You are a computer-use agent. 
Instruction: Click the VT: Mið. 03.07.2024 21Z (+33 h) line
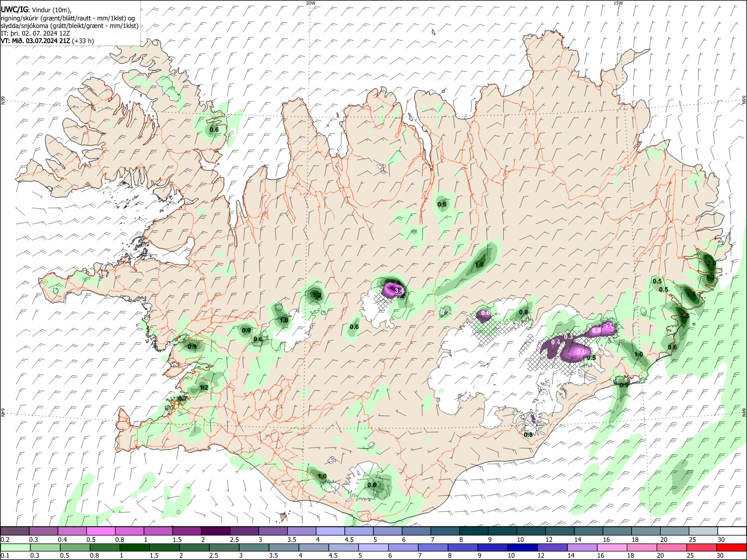click(47, 41)
